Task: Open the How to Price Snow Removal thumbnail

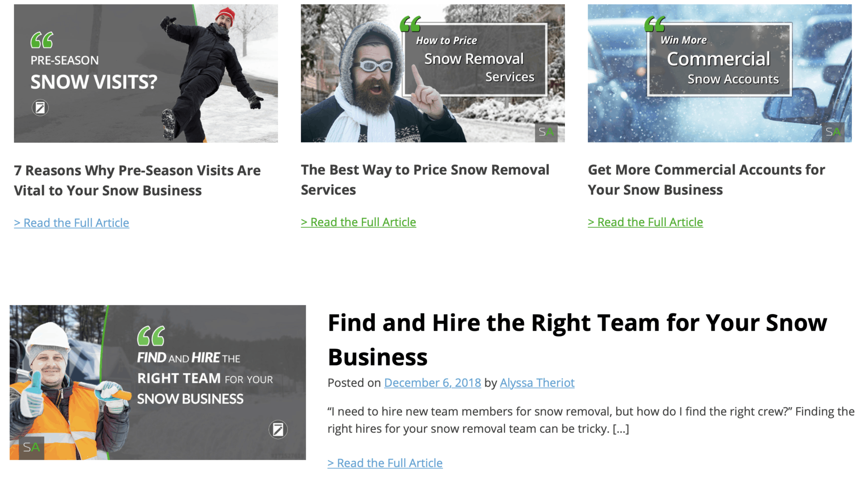Action: tap(433, 73)
